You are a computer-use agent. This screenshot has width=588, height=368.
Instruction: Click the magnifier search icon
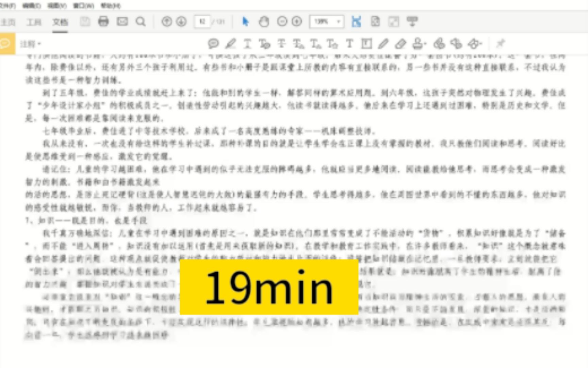[141, 22]
